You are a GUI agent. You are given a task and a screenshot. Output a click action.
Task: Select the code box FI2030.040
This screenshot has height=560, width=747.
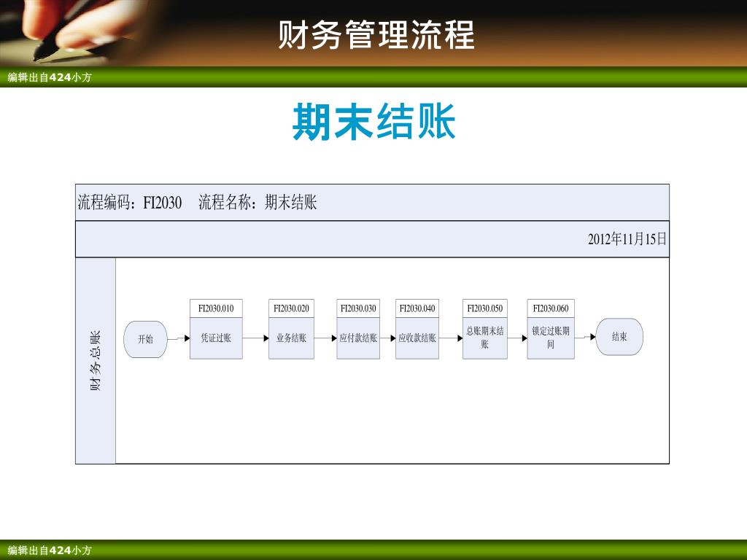(417, 308)
